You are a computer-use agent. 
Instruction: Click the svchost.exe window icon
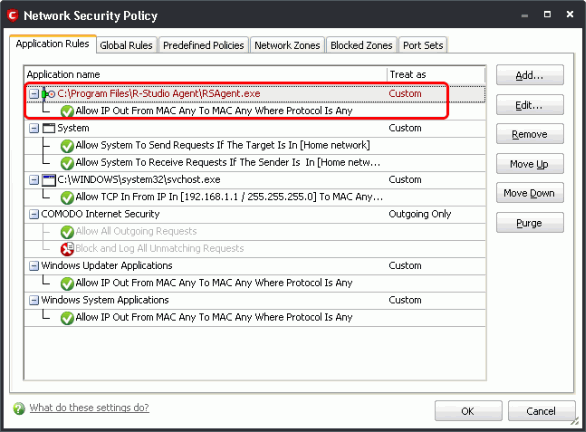point(49,180)
